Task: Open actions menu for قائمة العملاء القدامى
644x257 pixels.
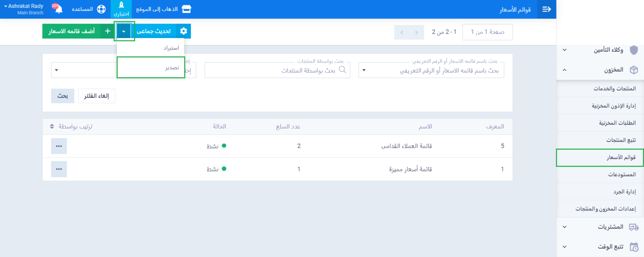Action: pos(59,146)
